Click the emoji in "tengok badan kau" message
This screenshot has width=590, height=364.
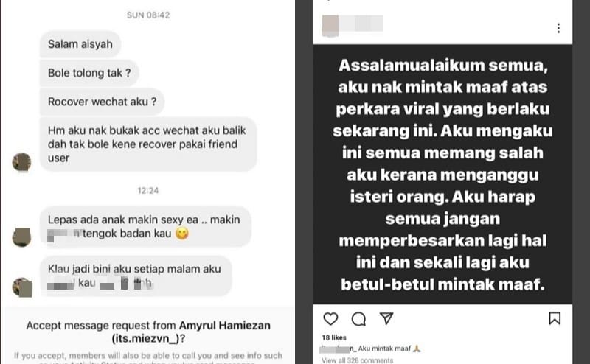point(182,234)
